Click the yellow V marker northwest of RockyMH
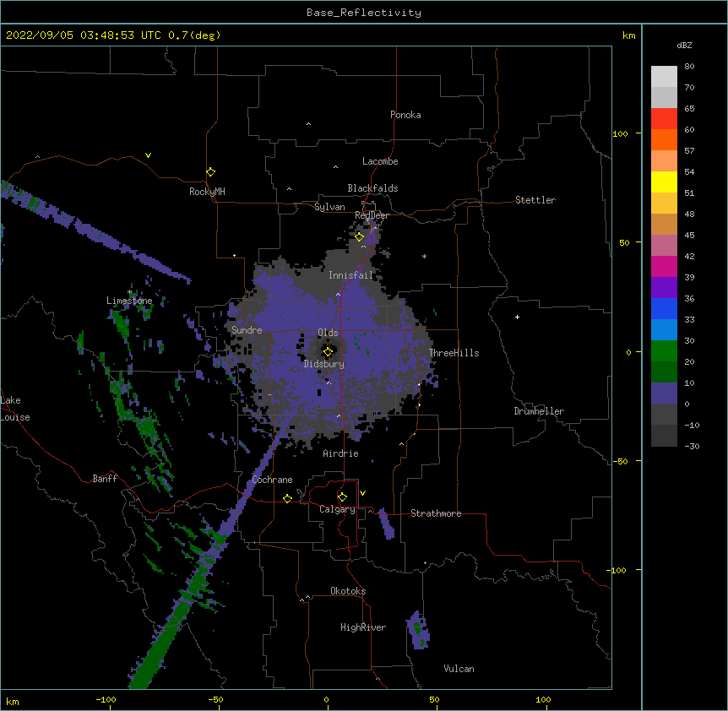Image resolution: width=728 pixels, height=711 pixels. 148,155
